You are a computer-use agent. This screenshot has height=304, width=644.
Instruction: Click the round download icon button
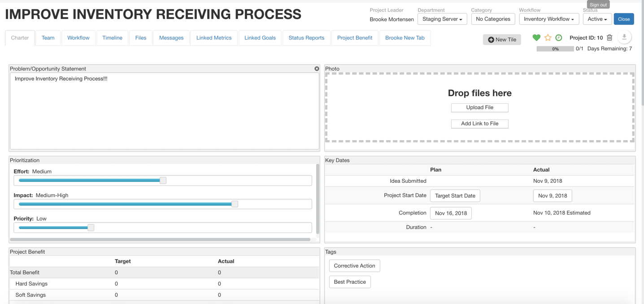[624, 37]
